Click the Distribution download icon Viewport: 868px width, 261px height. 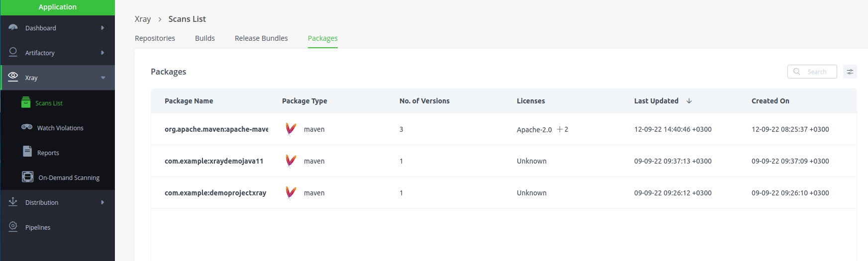13,201
